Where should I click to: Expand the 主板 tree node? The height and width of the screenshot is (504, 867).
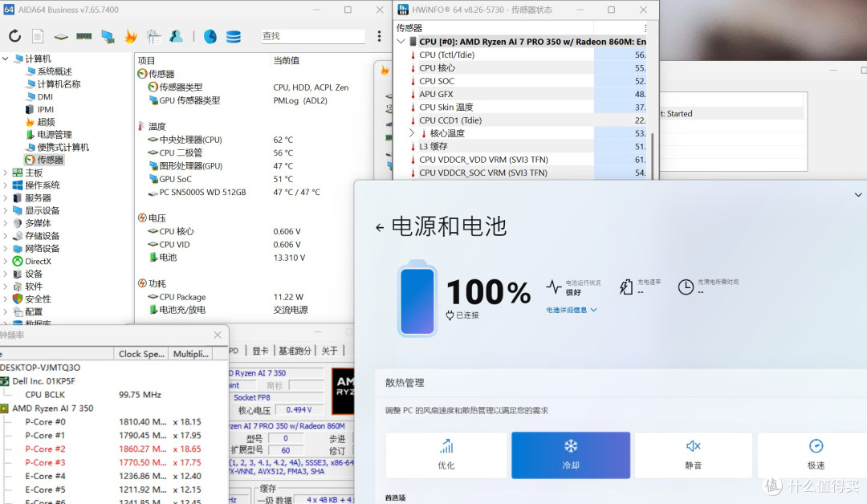click(x=6, y=173)
